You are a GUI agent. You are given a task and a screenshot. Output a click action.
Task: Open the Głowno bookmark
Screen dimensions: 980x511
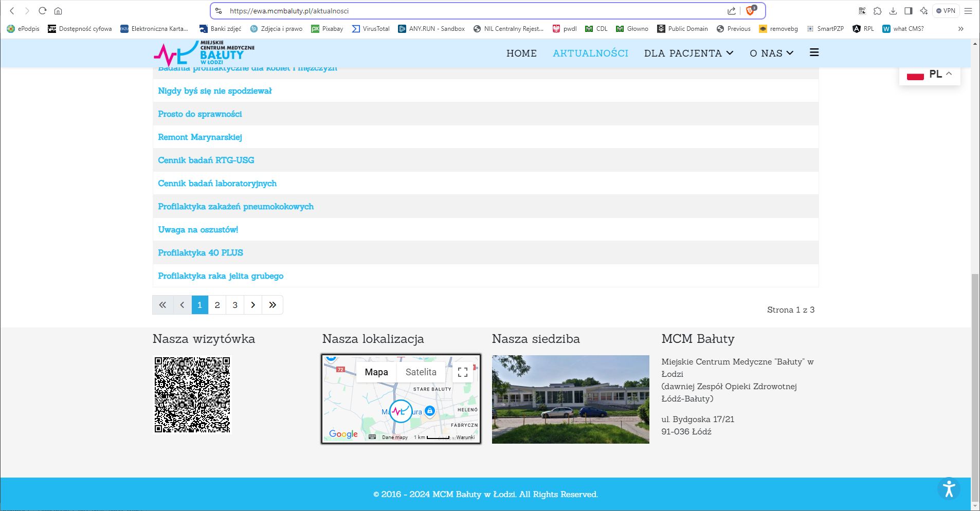tap(632, 29)
